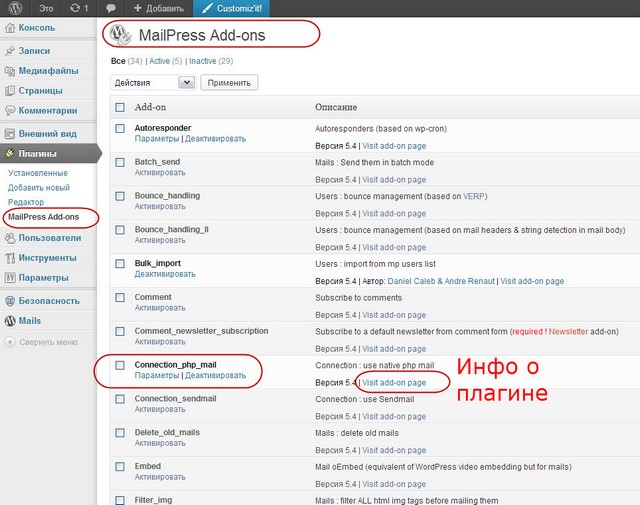Open the MailPress Add-ons submenu item
Screen dimensions: 640x505
pos(44,217)
